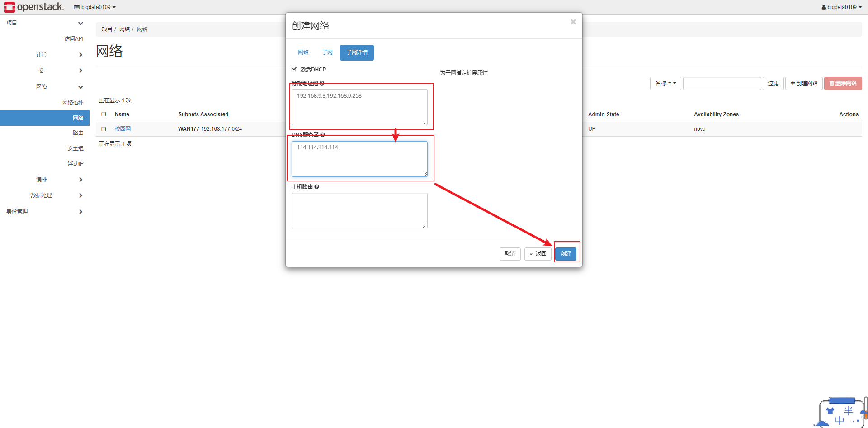Close the 创建网络 dialog
Screen dimensions: 868x428
click(573, 22)
